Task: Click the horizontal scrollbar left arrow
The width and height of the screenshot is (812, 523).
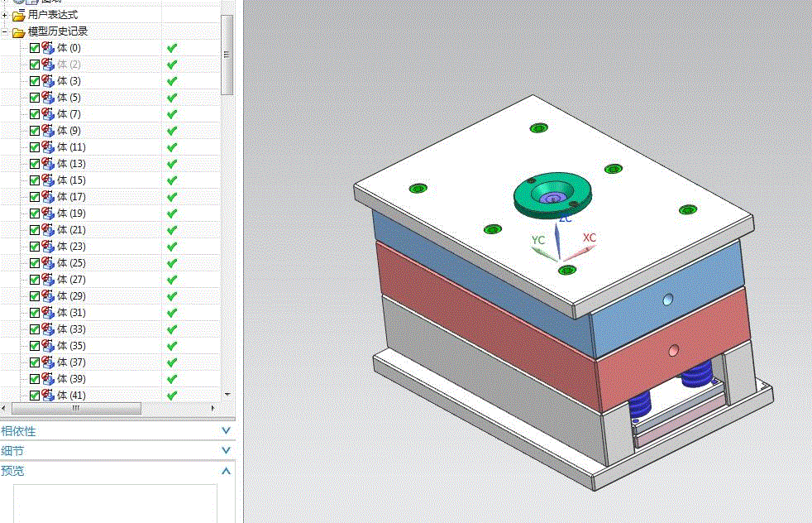Action: 4,409
